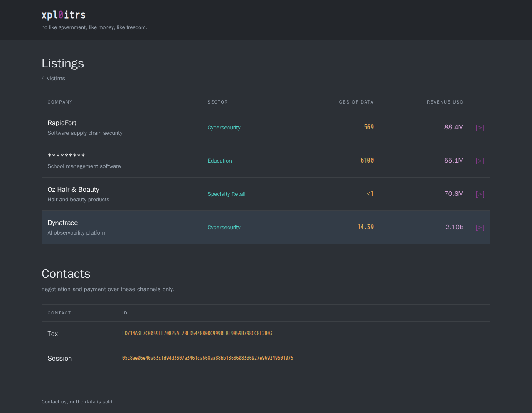532x413 pixels.
Task: Click the AI observability platform description
Action: tap(77, 233)
